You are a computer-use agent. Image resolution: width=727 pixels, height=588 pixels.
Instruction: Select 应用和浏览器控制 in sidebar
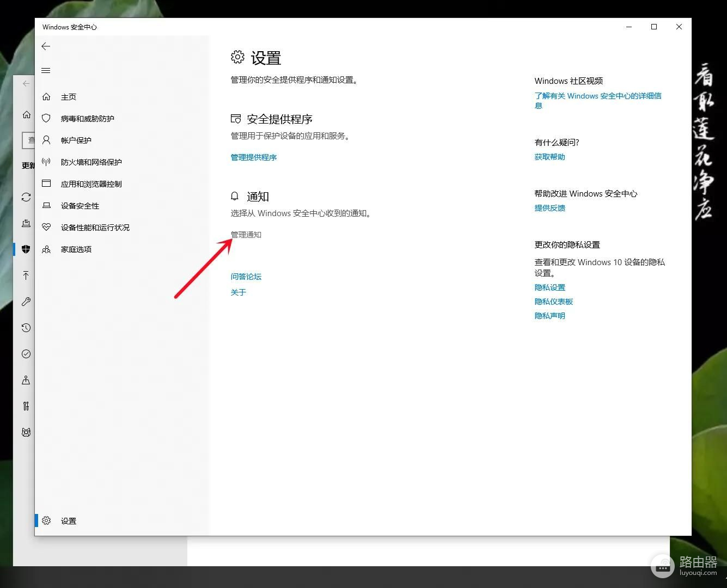click(x=122, y=184)
